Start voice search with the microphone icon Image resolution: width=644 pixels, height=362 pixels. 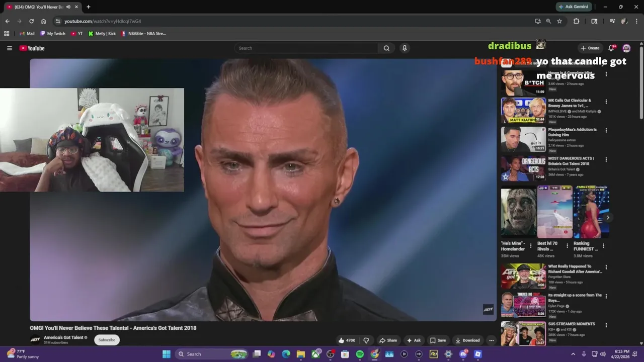point(405,48)
